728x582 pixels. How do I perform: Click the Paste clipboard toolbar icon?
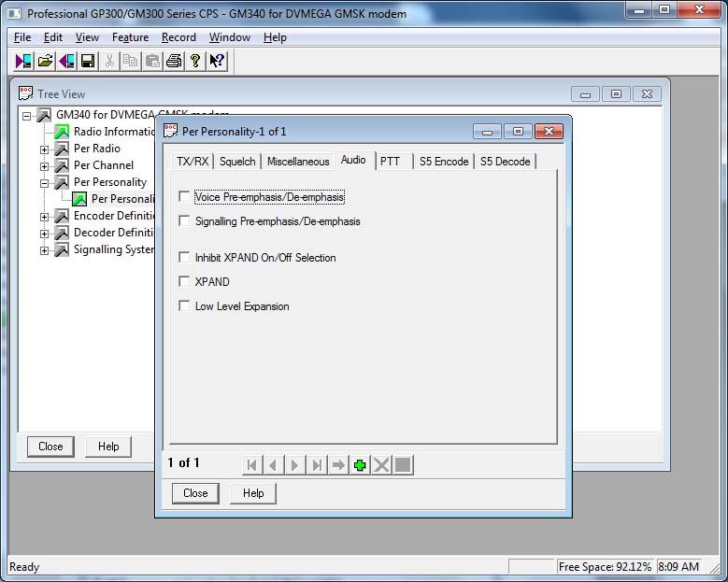pos(152,61)
